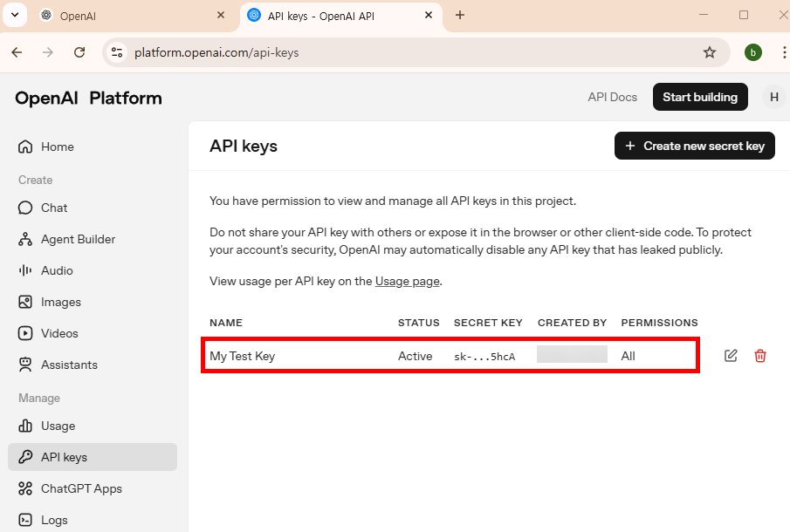
Task: Open API Docs link
Action: pos(612,97)
